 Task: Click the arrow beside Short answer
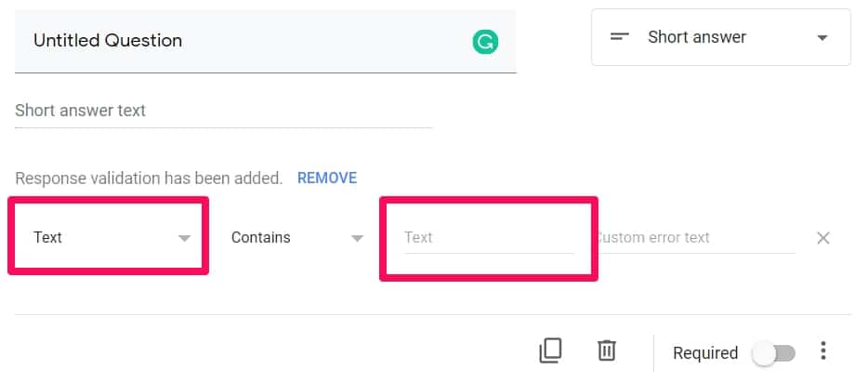822,37
